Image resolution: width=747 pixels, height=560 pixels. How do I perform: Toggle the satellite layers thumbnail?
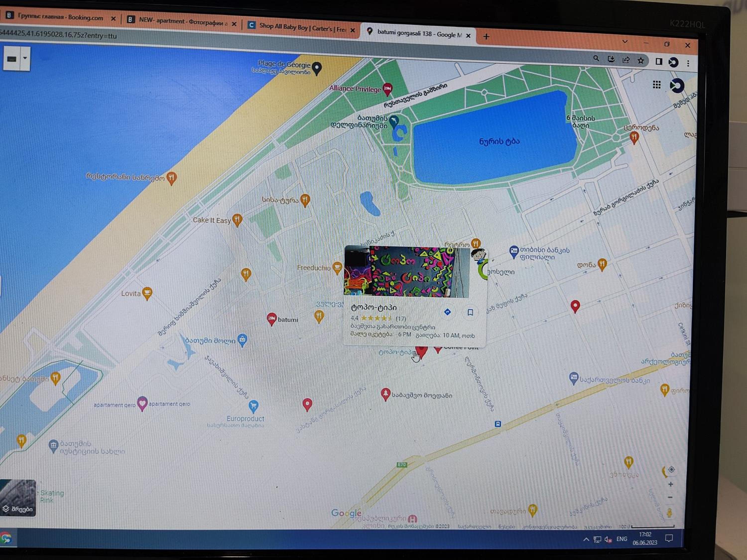point(18,498)
